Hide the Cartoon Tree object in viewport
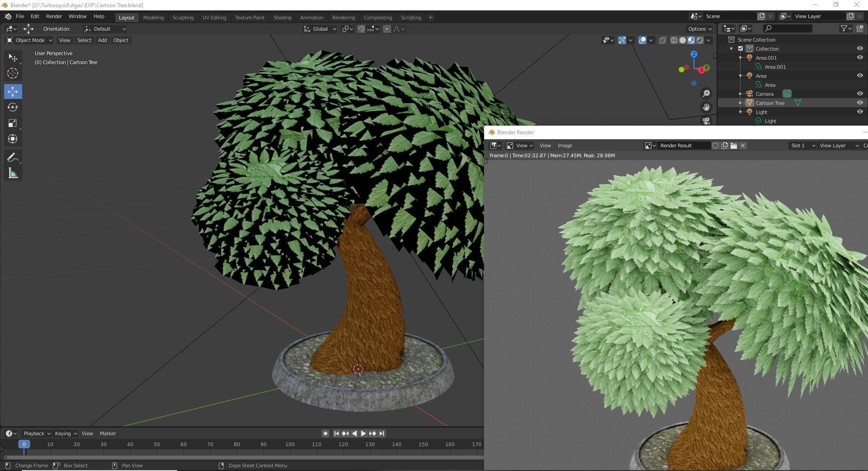Image resolution: width=868 pixels, height=471 pixels. tap(860, 103)
